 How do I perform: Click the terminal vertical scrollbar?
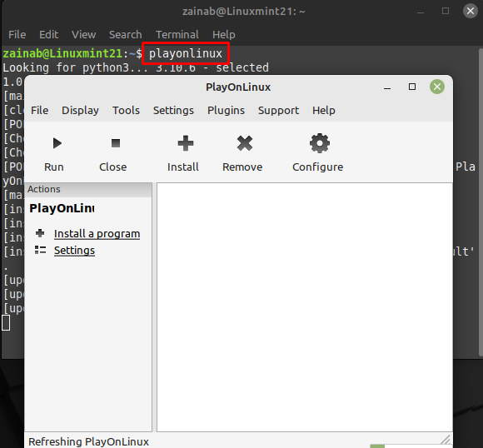click(481, 202)
